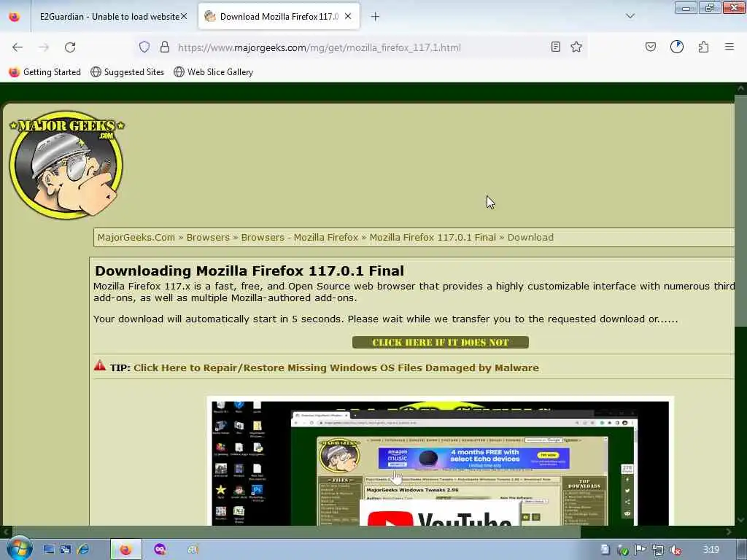Open the circular profiler icon in toolbar
The height and width of the screenshot is (560, 747).
point(677,47)
